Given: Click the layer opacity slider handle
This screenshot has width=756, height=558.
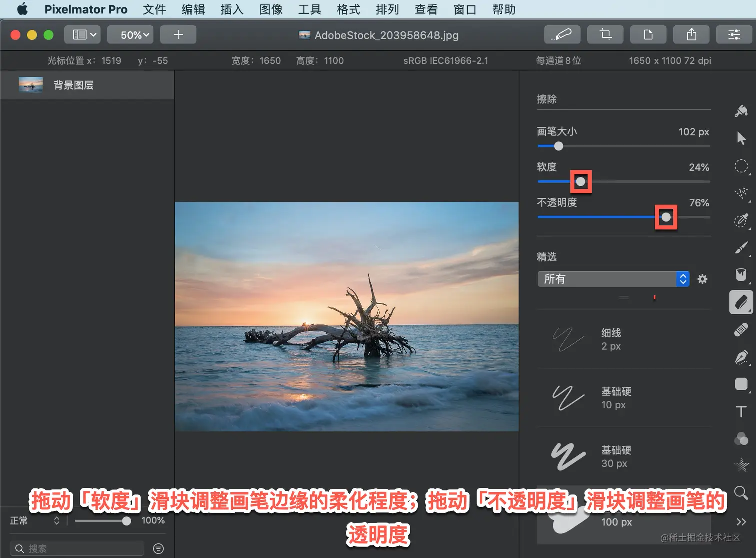Looking at the screenshot, I should 127,521.
